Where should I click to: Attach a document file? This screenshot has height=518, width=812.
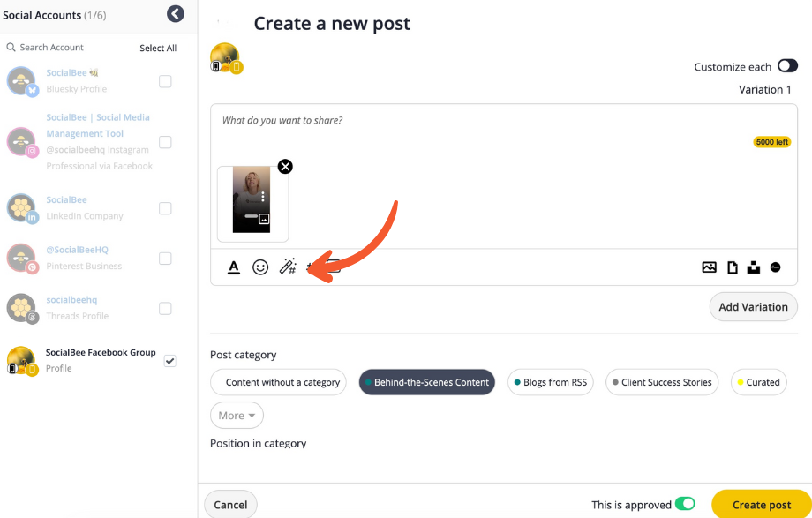pyautogui.click(x=732, y=267)
